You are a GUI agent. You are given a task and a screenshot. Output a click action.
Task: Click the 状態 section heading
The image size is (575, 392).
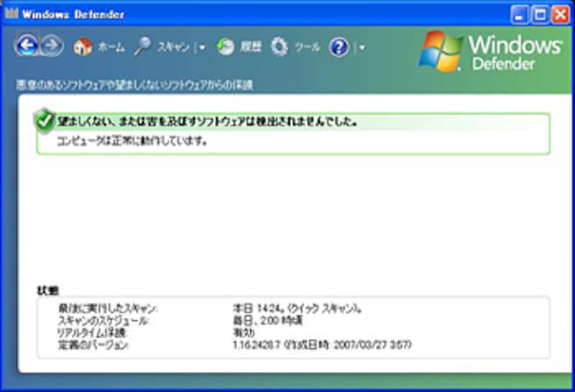point(47,291)
